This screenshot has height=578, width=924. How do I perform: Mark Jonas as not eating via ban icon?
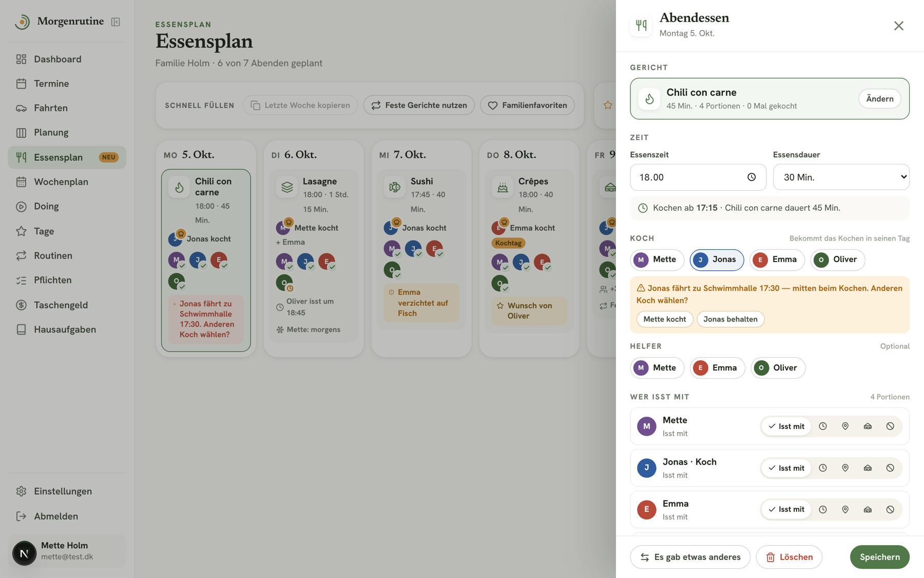tap(890, 468)
